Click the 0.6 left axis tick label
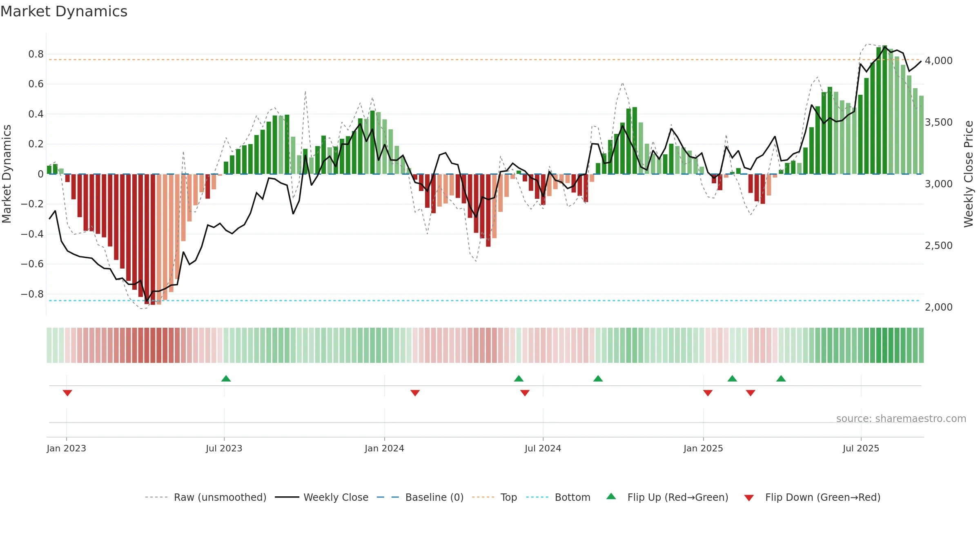 (x=36, y=84)
